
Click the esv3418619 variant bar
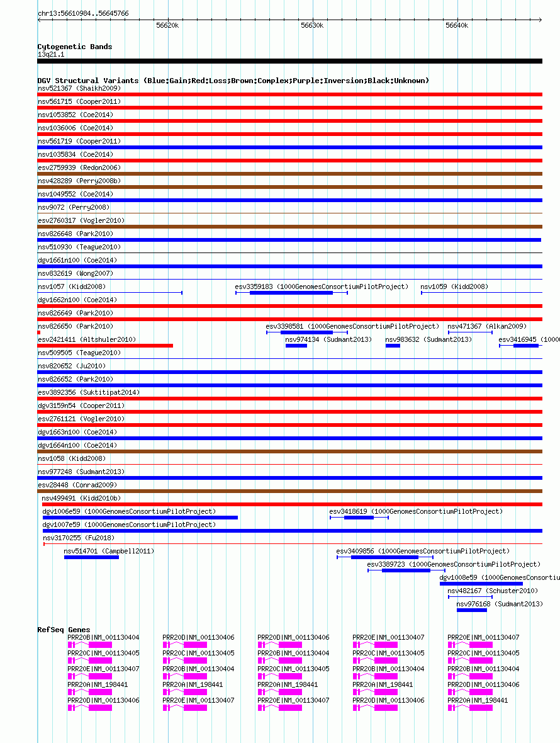[x=359, y=518]
